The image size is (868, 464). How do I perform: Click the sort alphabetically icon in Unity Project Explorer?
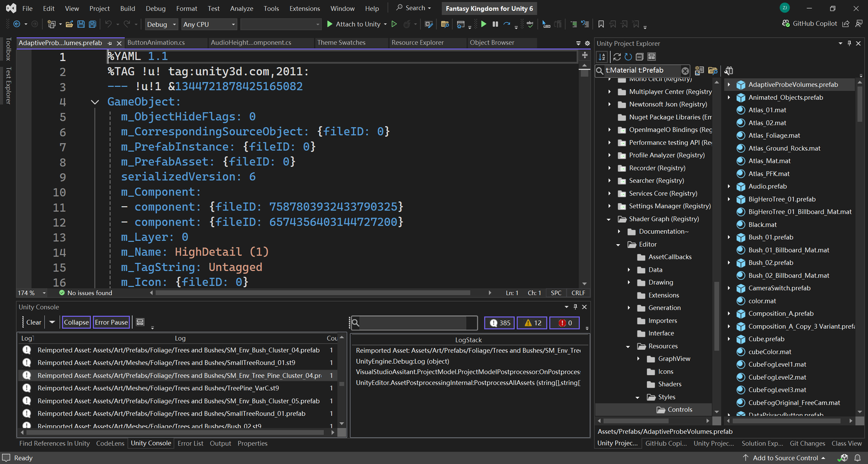pos(602,57)
